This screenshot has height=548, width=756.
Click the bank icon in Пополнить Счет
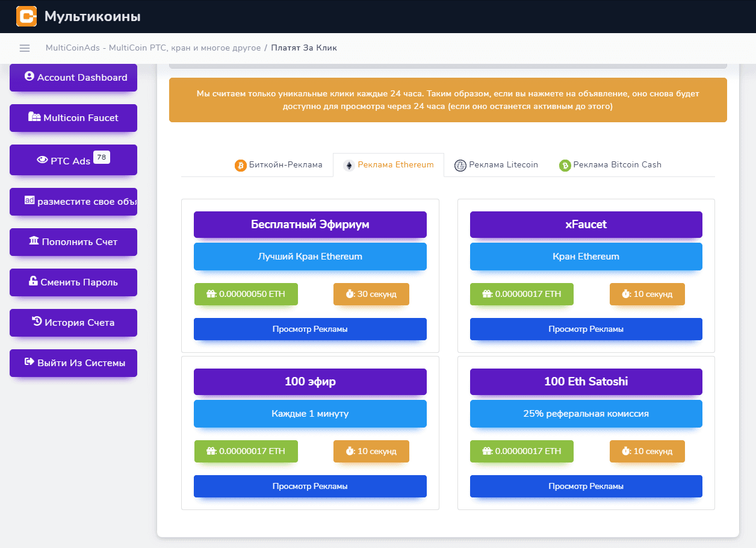tap(34, 241)
